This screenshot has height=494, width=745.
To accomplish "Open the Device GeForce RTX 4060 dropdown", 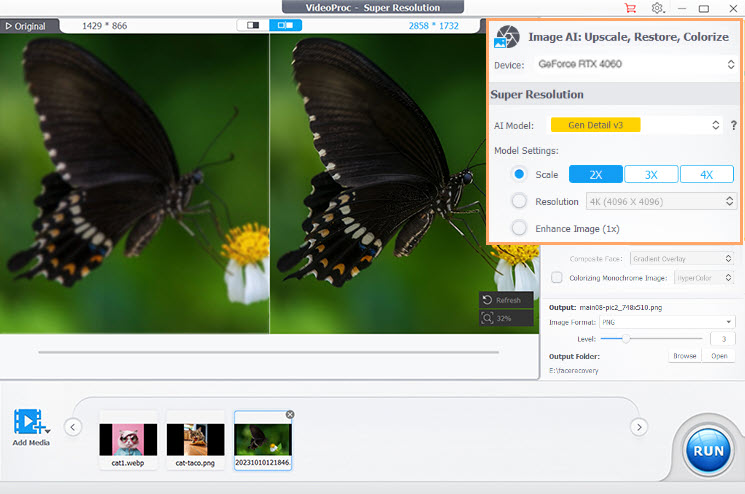I will (x=637, y=64).
